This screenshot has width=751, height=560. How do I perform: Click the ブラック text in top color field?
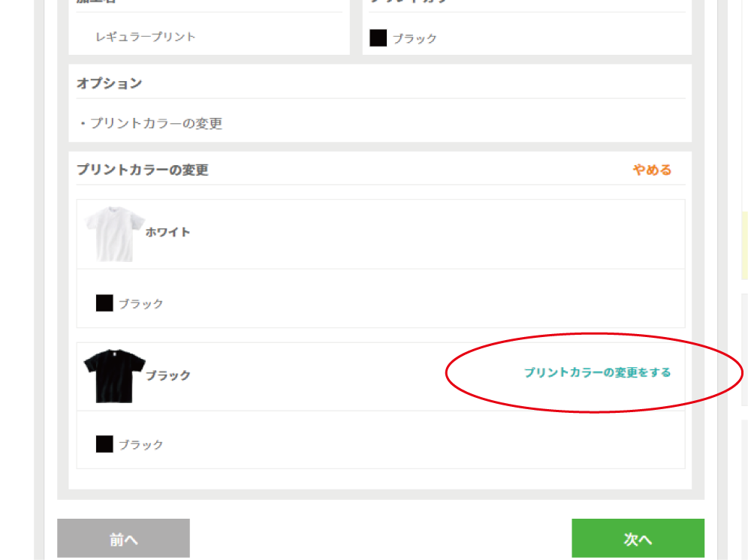tap(414, 38)
